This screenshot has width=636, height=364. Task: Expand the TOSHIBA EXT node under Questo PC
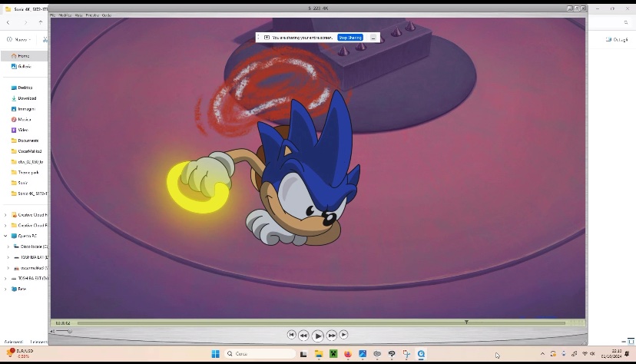coord(8,257)
